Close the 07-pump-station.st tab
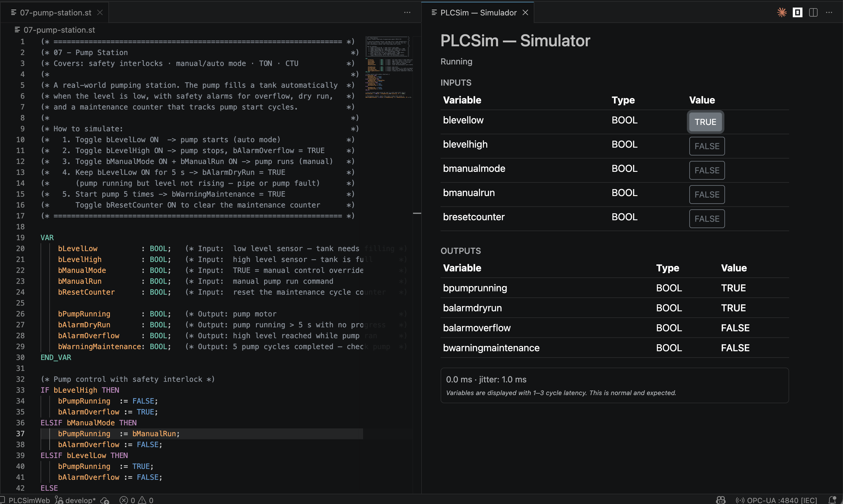 pyautogui.click(x=100, y=13)
